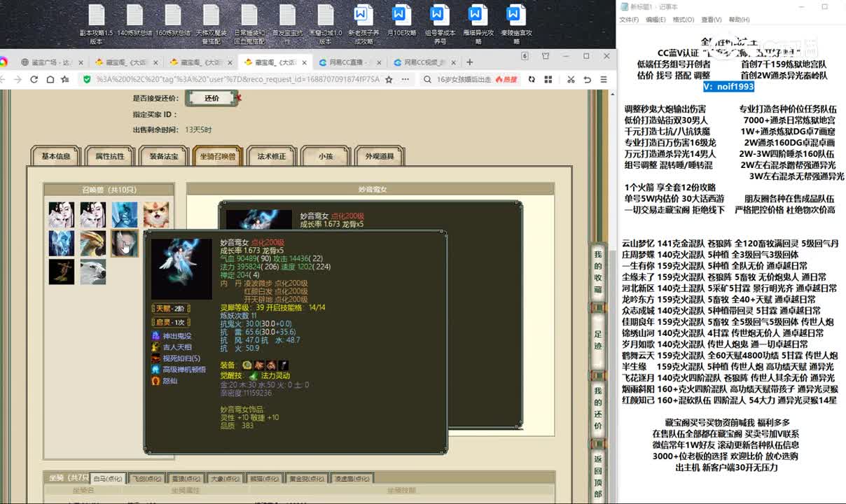Select the dark bronze figure summon portrait

61,272
